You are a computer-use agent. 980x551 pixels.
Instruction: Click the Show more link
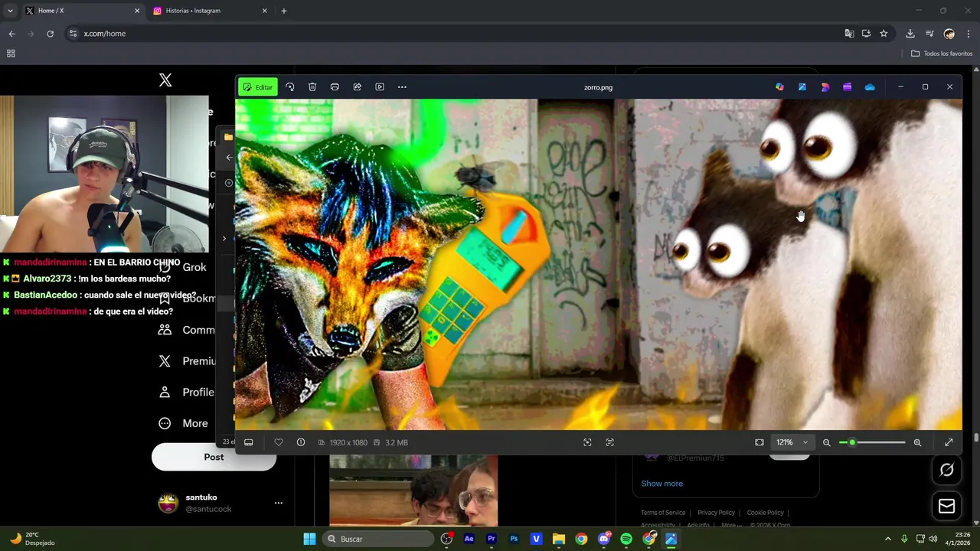(661, 484)
